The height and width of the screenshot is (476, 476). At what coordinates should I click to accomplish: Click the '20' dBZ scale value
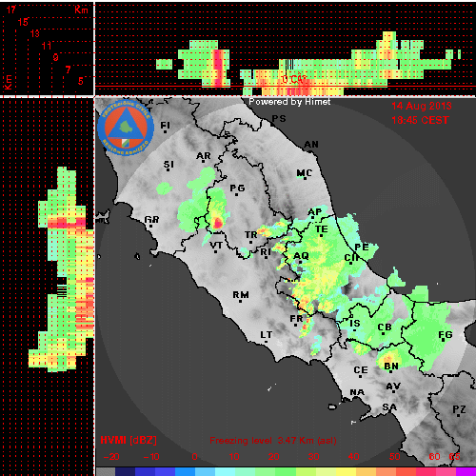coord(273,457)
